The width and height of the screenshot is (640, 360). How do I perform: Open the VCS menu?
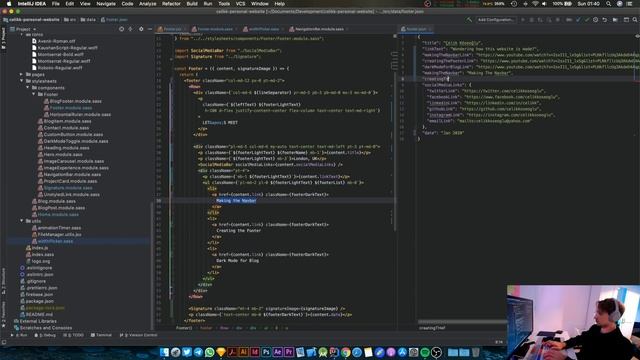coord(241,4)
